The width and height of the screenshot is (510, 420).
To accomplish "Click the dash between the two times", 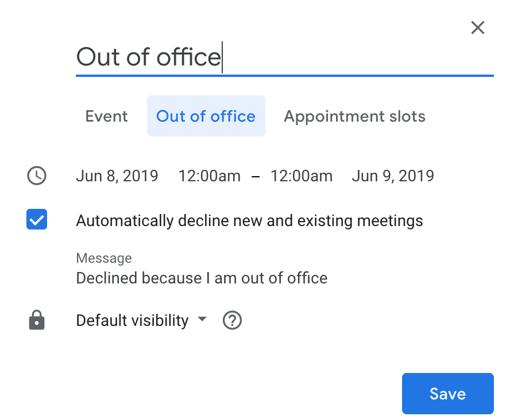I will tap(256, 176).
